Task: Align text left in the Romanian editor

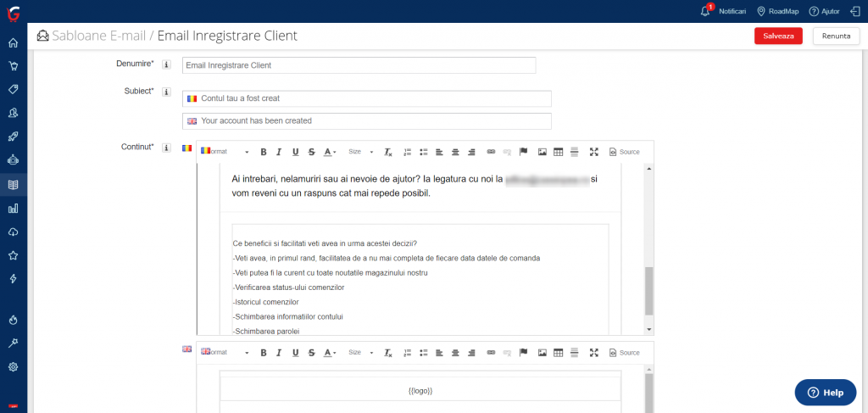Action: click(x=439, y=152)
